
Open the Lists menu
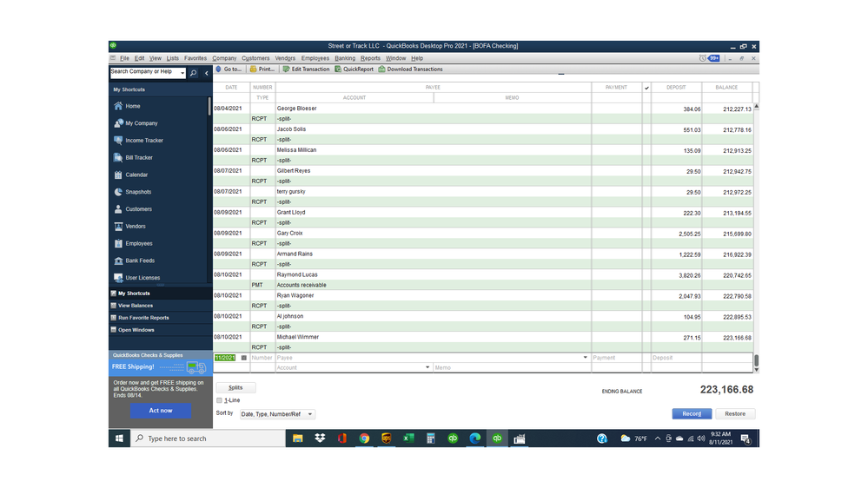tap(173, 58)
